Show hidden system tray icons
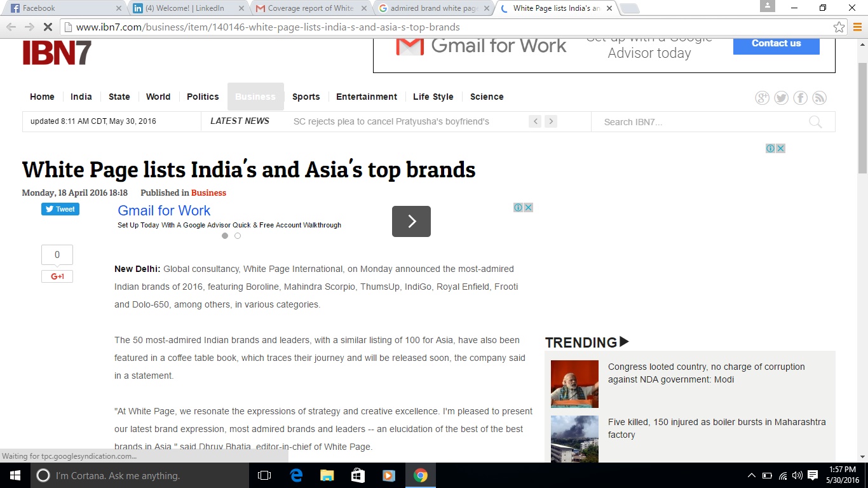Image resolution: width=868 pixels, height=488 pixels. point(752,475)
